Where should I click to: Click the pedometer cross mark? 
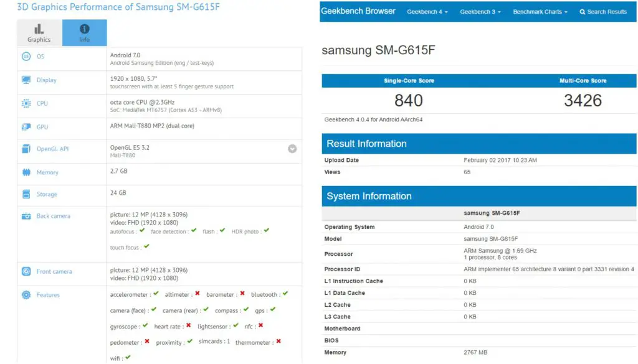(147, 341)
